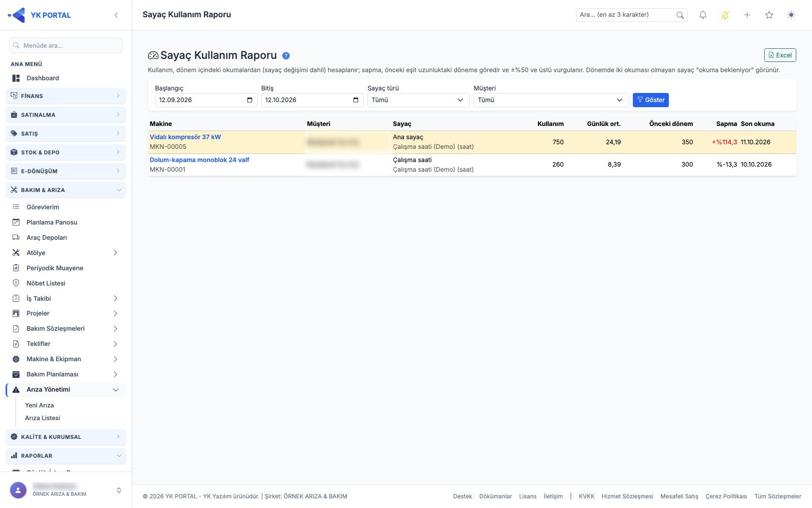Expand the Atölye submenu
This screenshot has width=812, height=508.
click(66, 253)
